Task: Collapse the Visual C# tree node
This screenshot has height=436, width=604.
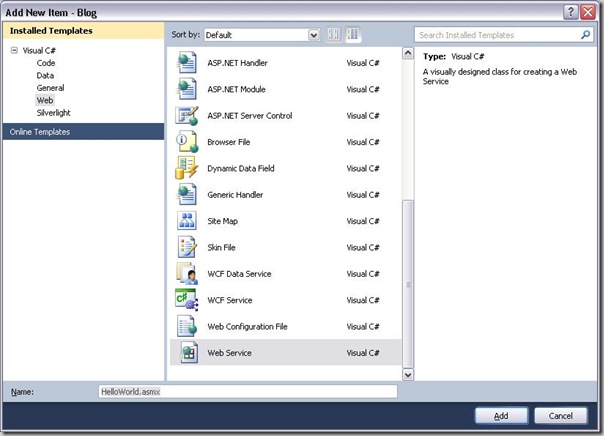Action: point(14,50)
